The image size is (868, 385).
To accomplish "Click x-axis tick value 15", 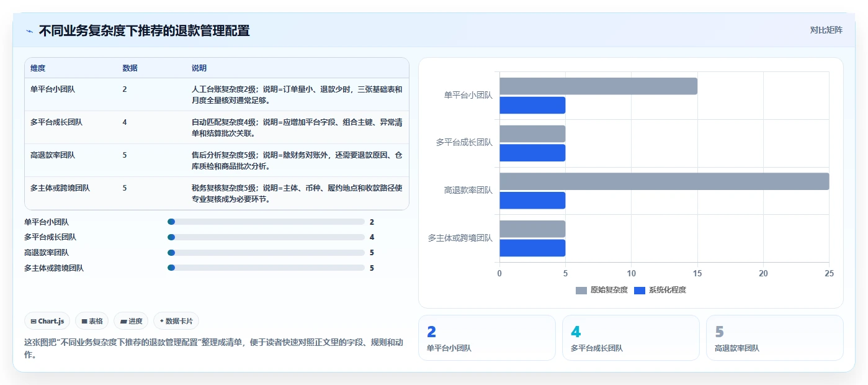I will click(x=697, y=273).
